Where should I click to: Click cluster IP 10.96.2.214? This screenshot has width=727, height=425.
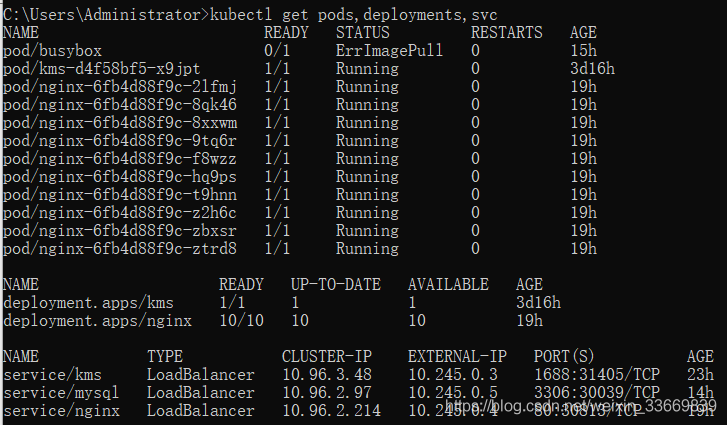[x=326, y=410]
